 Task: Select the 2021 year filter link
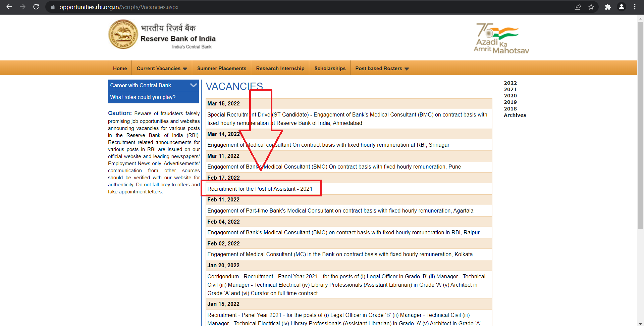510,89
